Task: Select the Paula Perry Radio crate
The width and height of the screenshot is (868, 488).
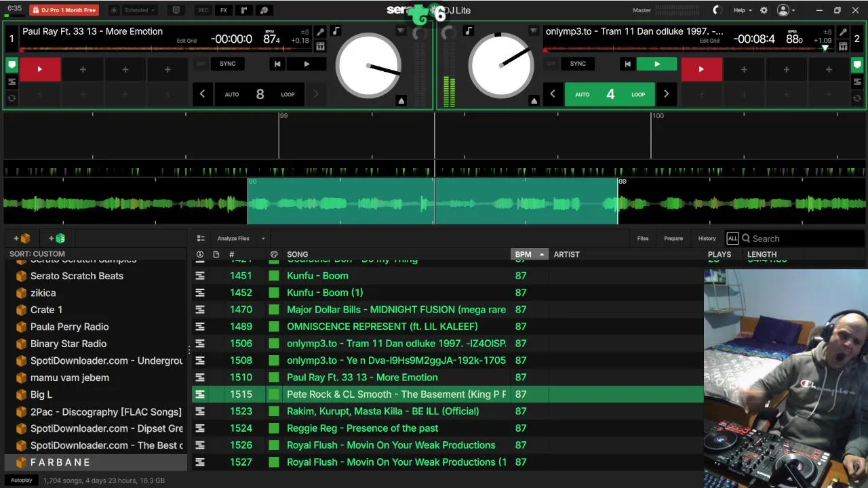Action: click(96, 327)
